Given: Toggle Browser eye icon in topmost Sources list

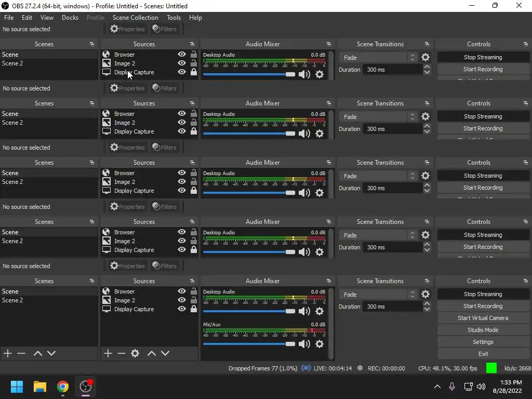Looking at the screenshot, I should click(182, 54).
